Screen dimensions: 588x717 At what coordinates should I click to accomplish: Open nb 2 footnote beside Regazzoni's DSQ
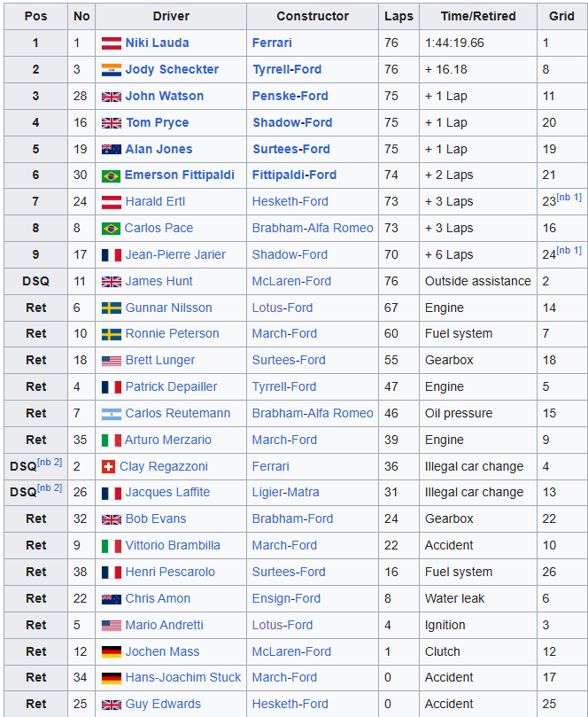point(50,463)
